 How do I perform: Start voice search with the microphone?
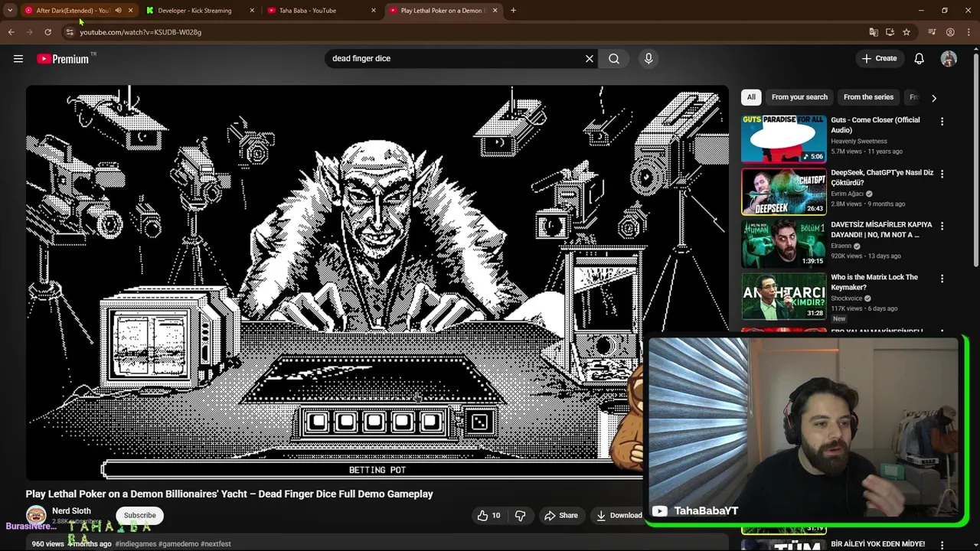tap(648, 58)
